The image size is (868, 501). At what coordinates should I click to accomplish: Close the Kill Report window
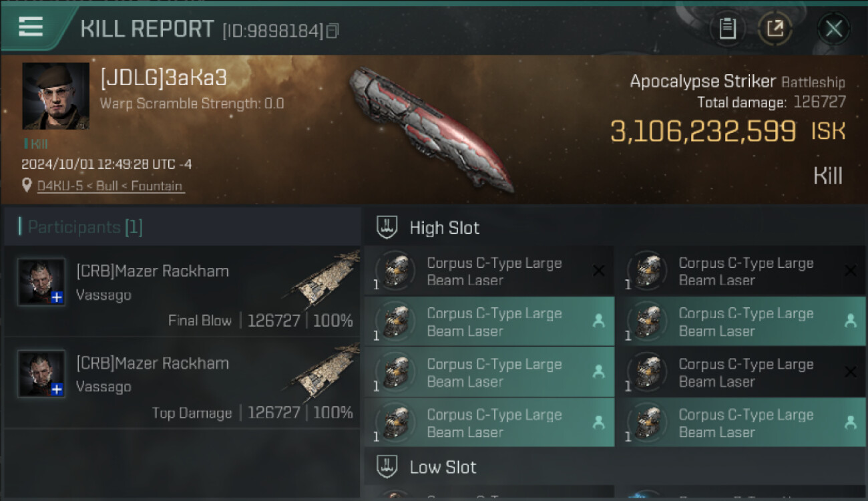[834, 29]
